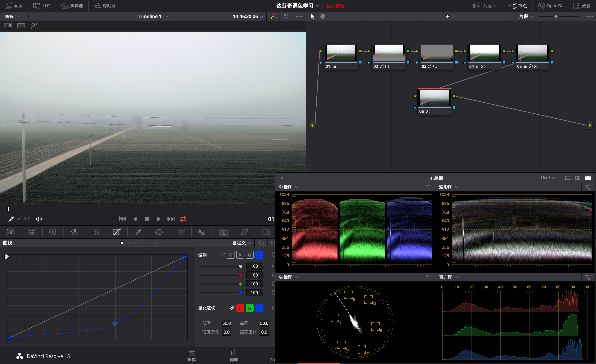
Task: Select the Qualifier eyedropper palette
Action: coord(138,232)
